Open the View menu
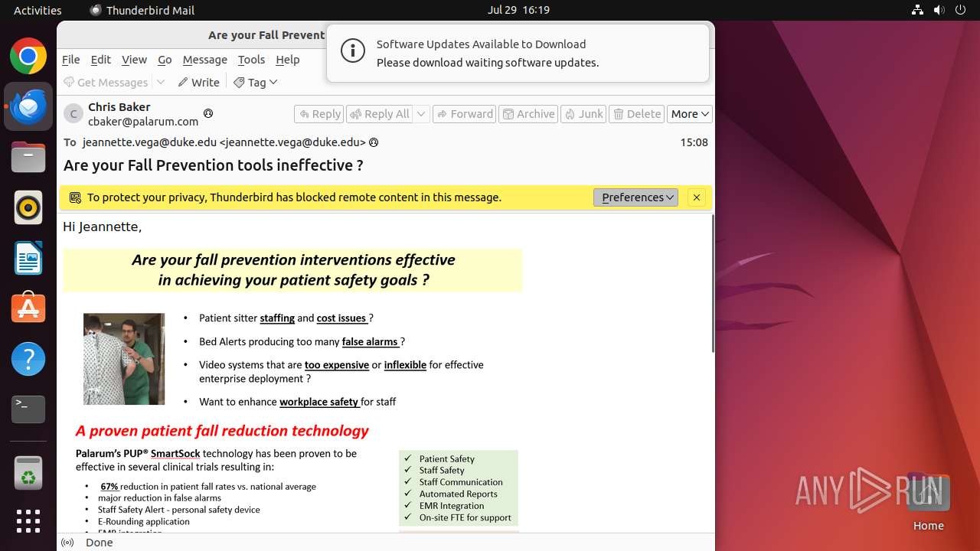The image size is (980, 551). pyautogui.click(x=134, y=60)
